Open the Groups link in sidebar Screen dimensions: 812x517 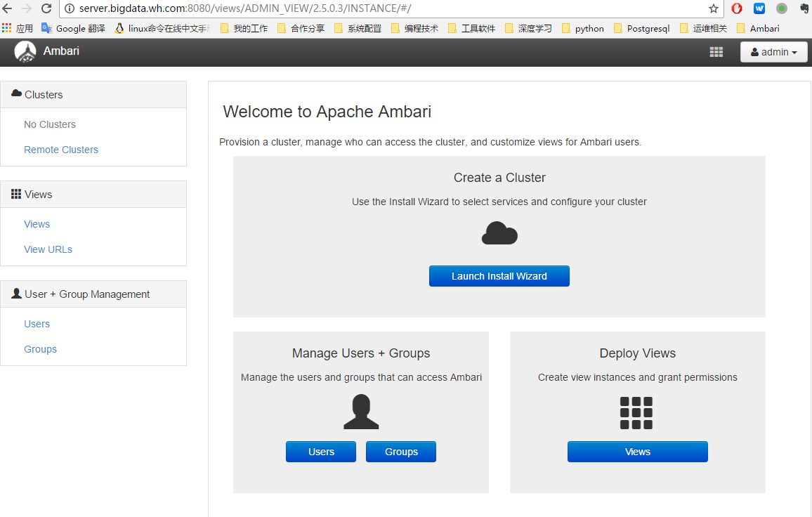click(x=41, y=350)
